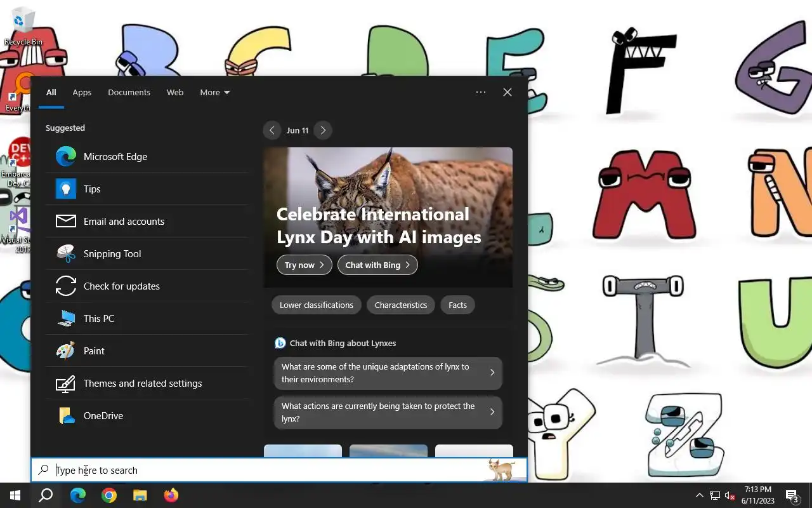The height and width of the screenshot is (508, 812).
Task: Open Firefox from the taskbar
Action: 171,495
